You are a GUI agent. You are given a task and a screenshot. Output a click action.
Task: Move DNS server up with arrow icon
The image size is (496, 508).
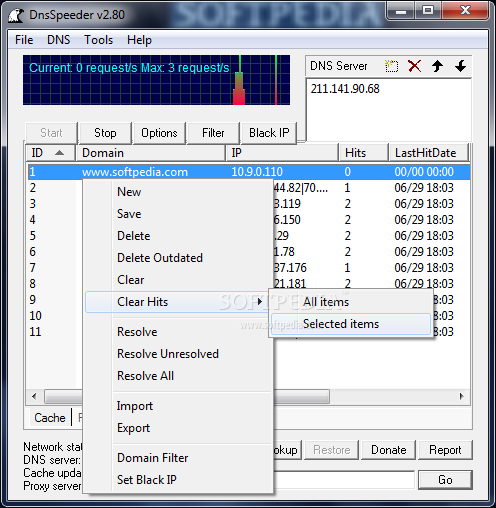437,66
